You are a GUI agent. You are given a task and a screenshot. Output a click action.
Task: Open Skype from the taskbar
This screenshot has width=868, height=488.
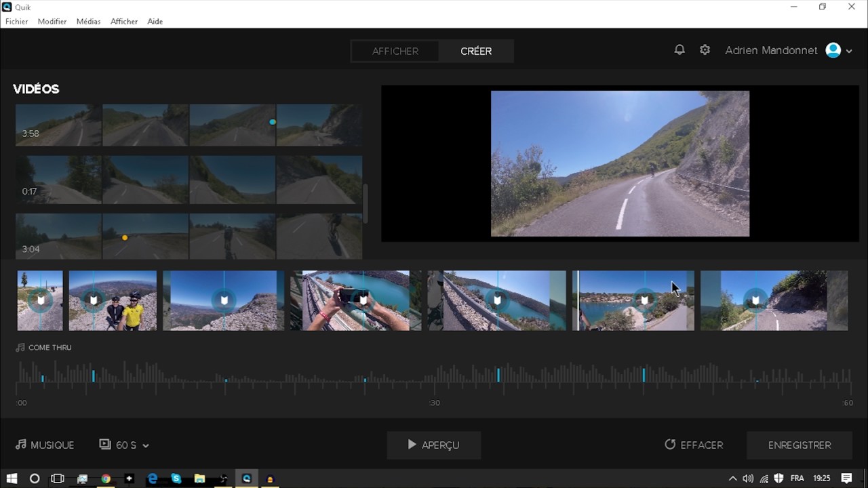176,479
